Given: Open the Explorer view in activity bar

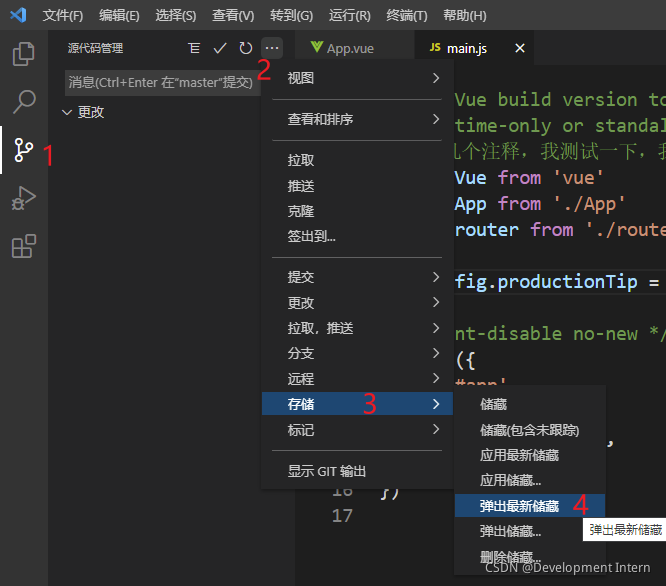Looking at the screenshot, I should tap(23, 54).
